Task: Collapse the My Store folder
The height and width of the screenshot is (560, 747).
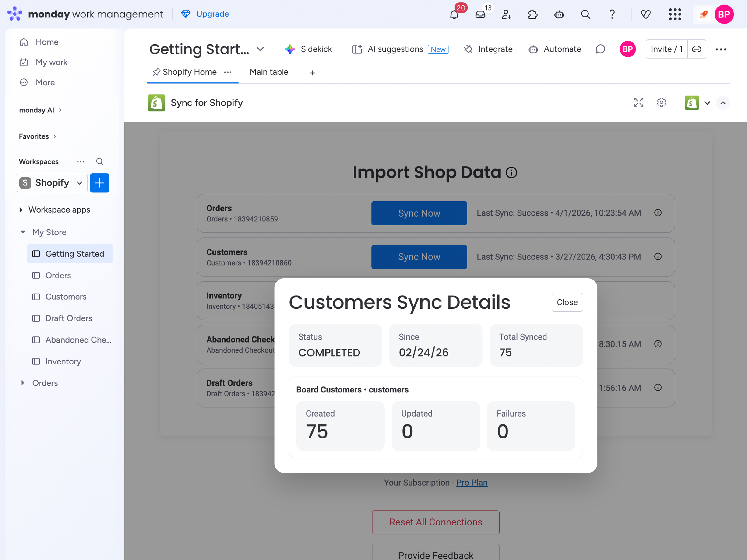Action: pyautogui.click(x=23, y=232)
